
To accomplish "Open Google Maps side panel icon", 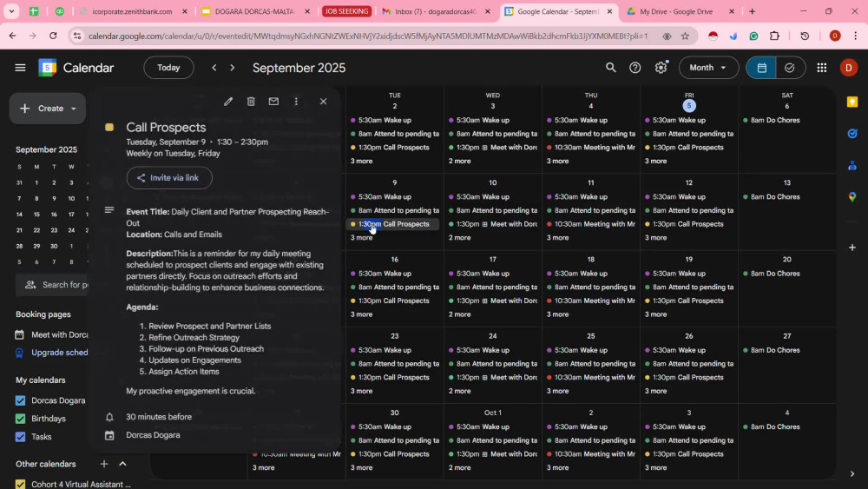I will [852, 196].
